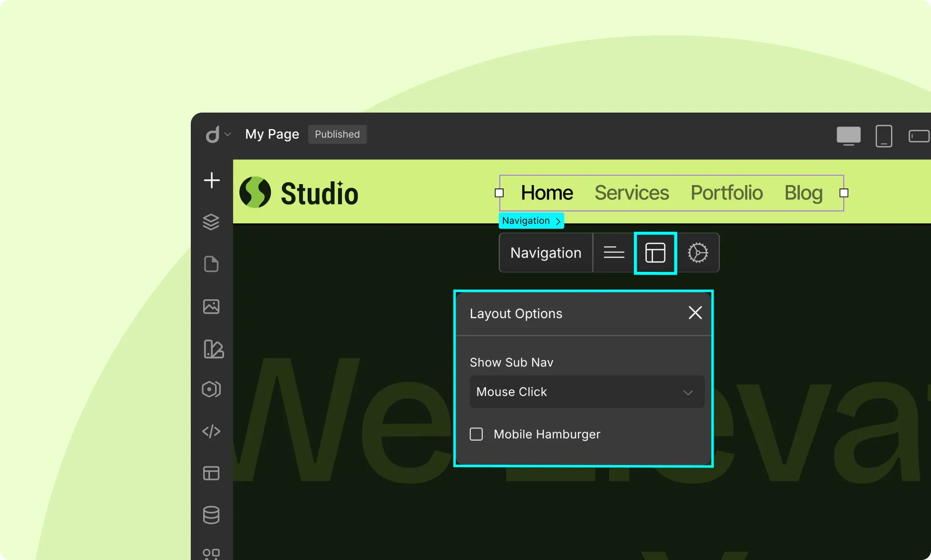Viewport: 931px width, 560px height.
Task: Open the CMS database icon
Action: pos(211,515)
